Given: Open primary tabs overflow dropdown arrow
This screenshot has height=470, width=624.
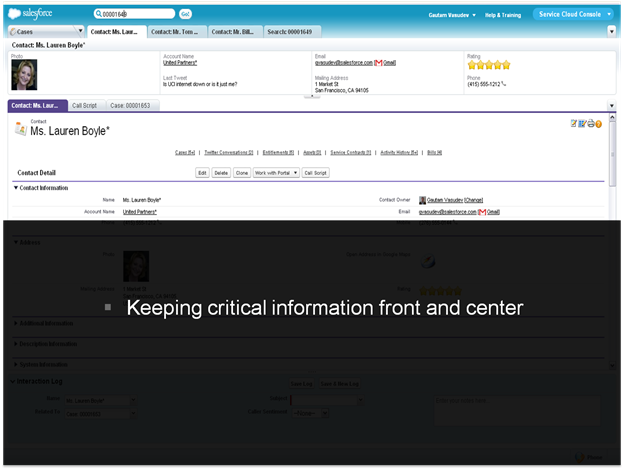Looking at the screenshot, I should coord(612,31).
